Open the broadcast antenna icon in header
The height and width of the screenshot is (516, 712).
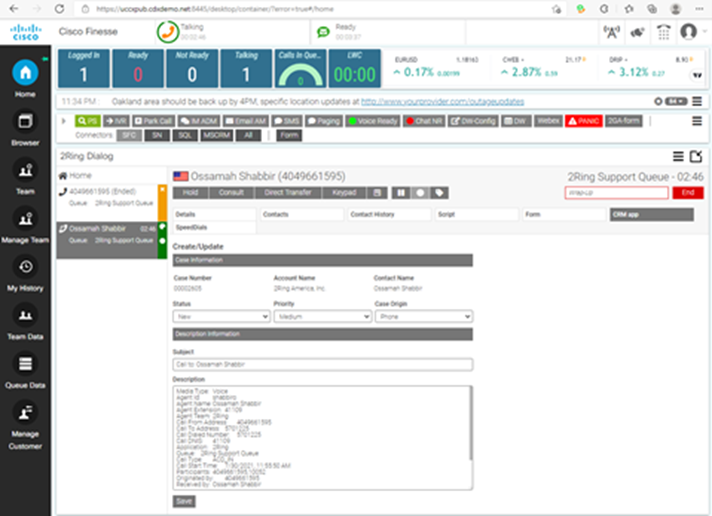(612, 32)
